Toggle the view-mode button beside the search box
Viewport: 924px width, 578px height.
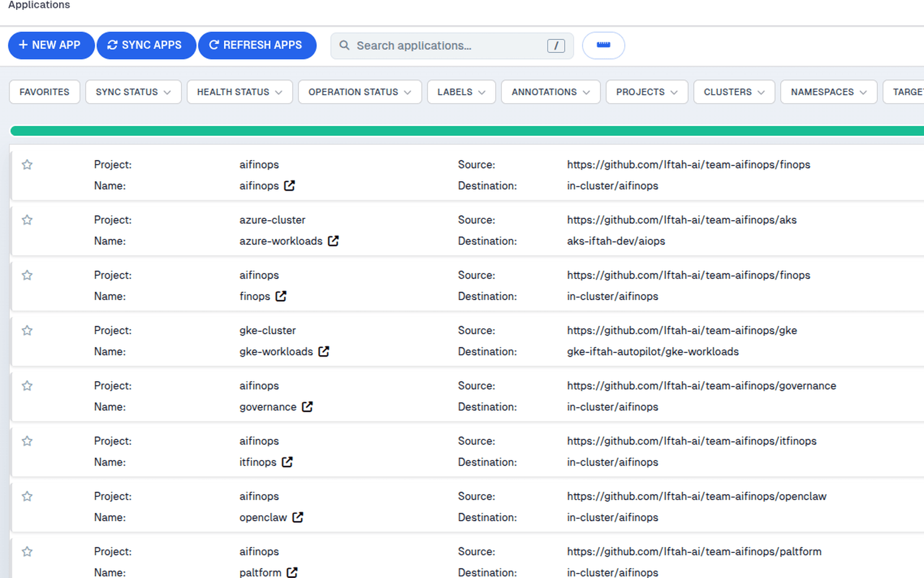tap(603, 45)
